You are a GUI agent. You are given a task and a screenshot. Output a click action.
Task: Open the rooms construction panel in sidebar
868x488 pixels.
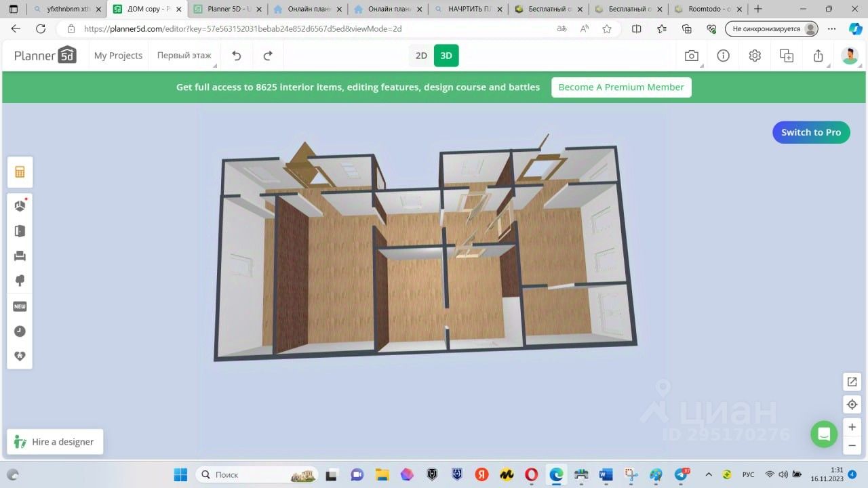pyautogui.click(x=20, y=206)
